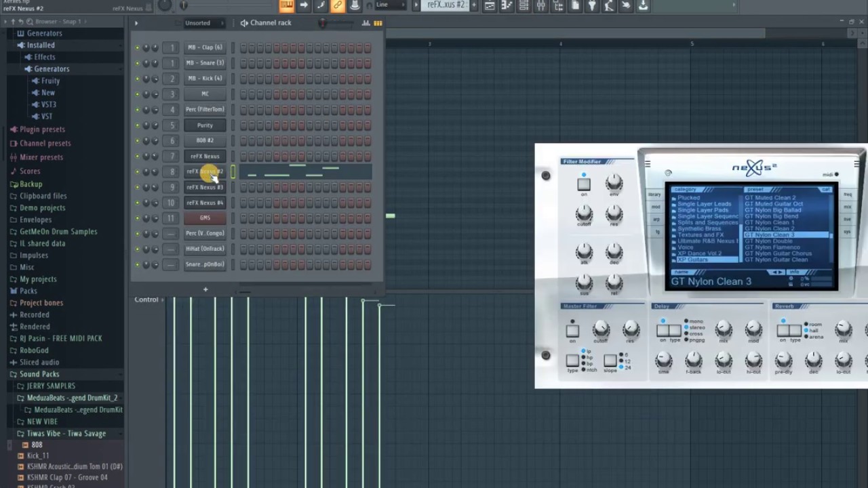The height and width of the screenshot is (488, 868).
Task: Adjust the Filter Modifier cutoff knob
Action: 584,214
